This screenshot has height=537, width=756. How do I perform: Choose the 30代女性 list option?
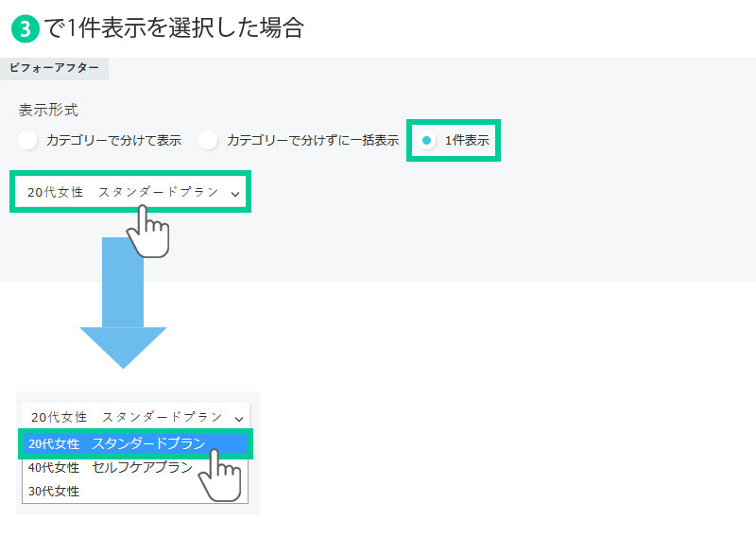click(x=55, y=491)
